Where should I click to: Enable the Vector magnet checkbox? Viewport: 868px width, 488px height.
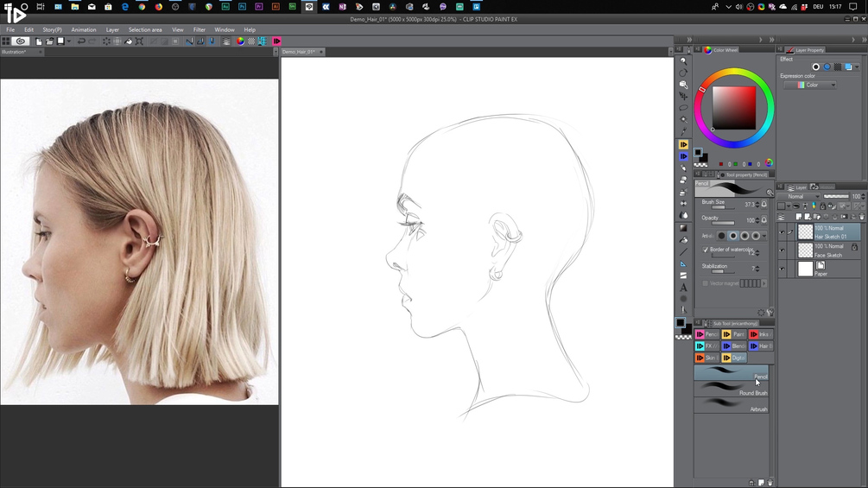click(x=706, y=283)
